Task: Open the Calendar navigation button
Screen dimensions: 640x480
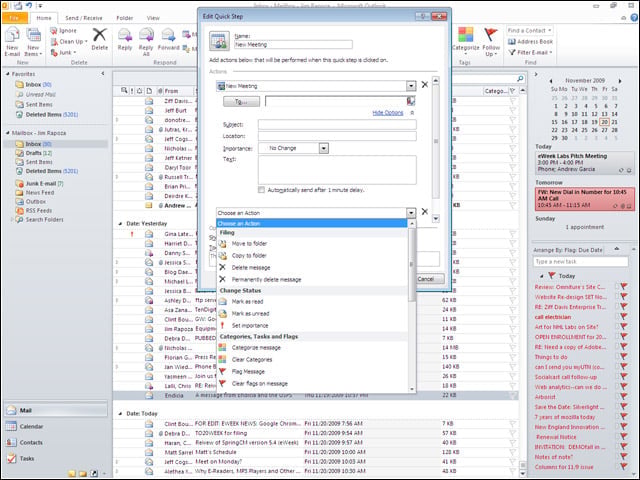Action: pyautogui.click(x=56, y=427)
